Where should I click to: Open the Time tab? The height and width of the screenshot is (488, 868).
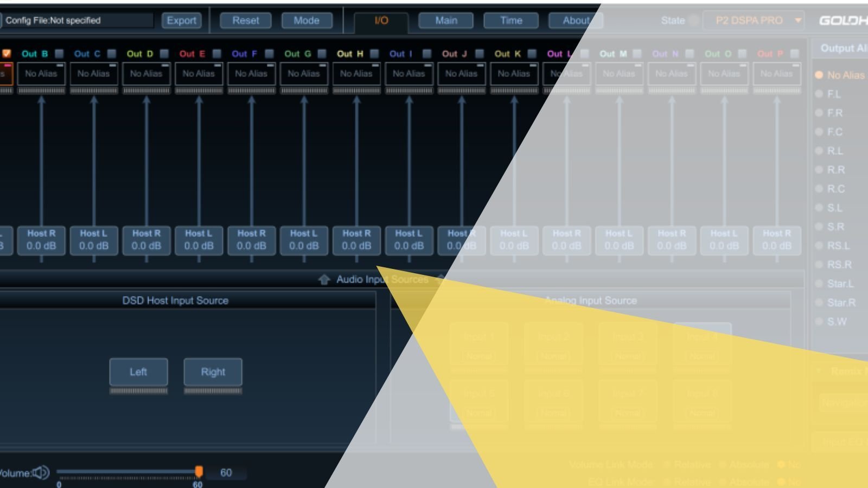click(x=511, y=21)
